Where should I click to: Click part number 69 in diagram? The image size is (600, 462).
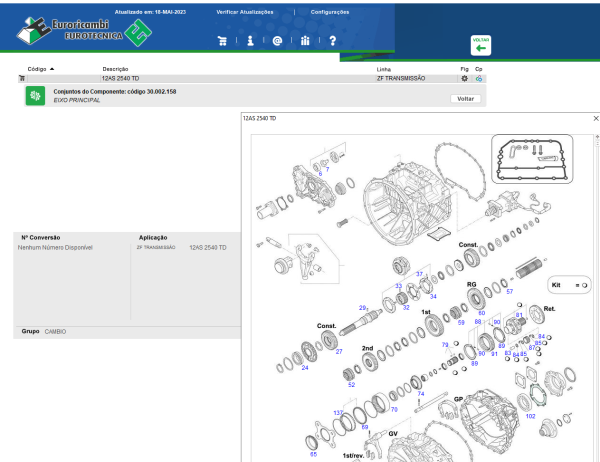tap(365, 427)
